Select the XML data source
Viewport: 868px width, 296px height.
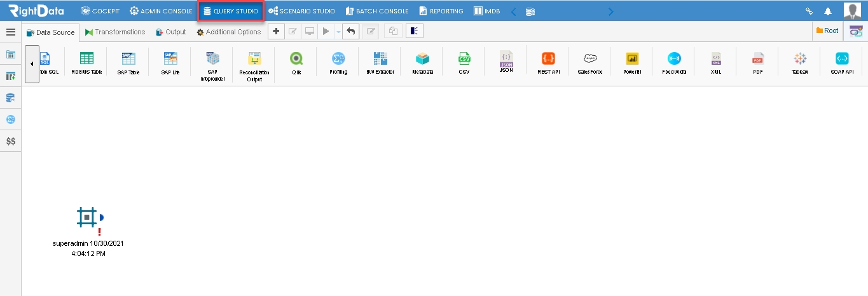point(716,63)
